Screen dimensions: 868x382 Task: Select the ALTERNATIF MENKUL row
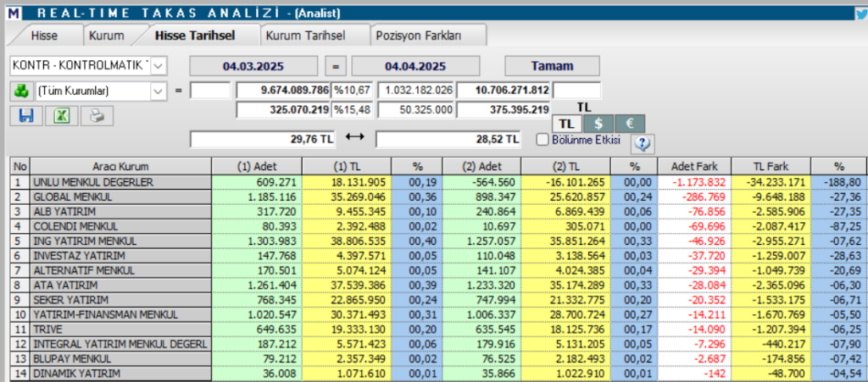(438, 270)
